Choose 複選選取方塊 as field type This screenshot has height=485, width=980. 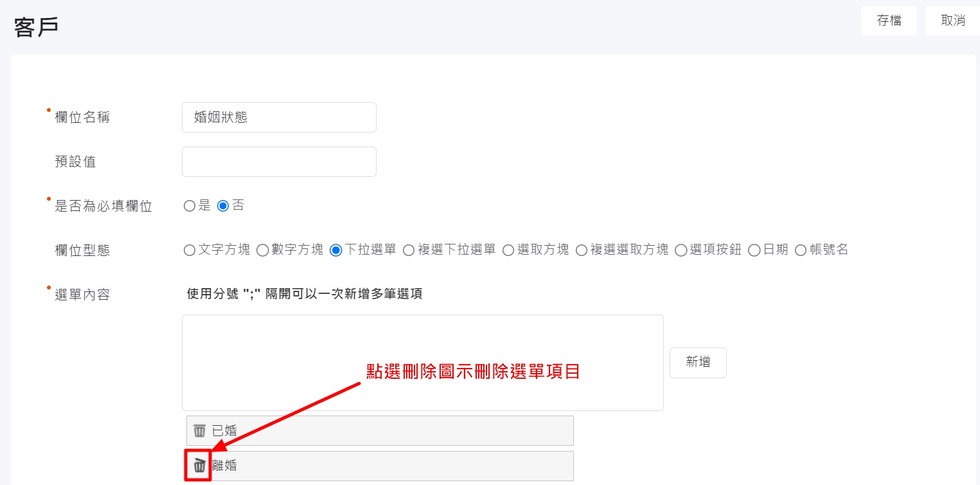pyautogui.click(x=582, y=250)
